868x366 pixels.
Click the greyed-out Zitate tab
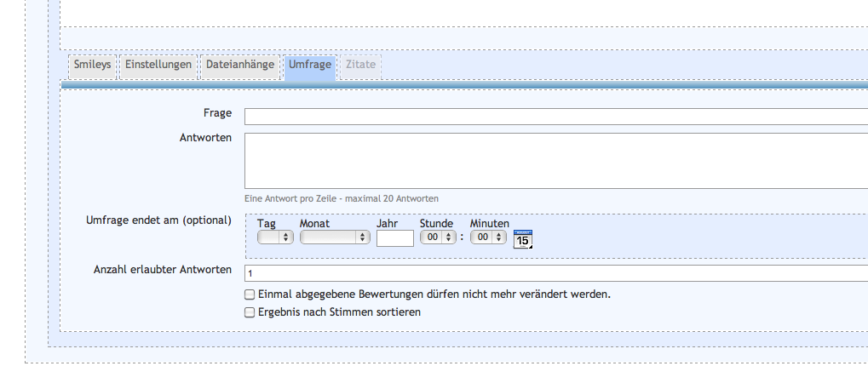pos(361,65)
